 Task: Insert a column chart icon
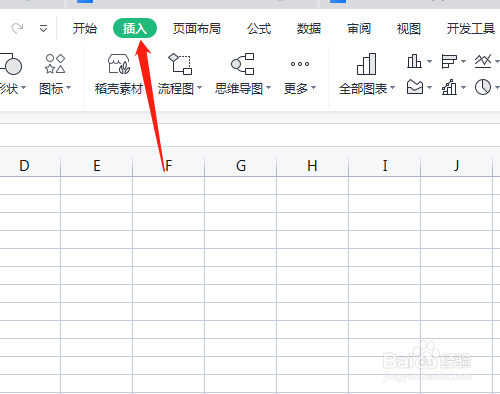[414, 61]
